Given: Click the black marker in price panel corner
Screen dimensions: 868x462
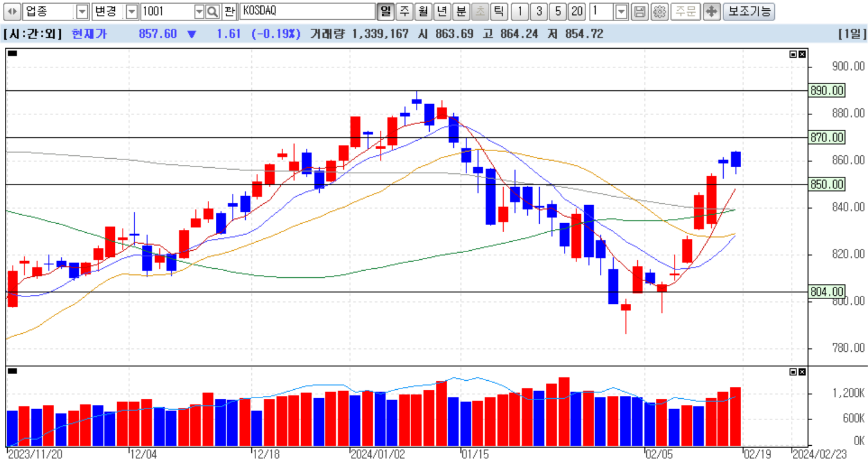Looking at the screenshot, I should [13, 54].
